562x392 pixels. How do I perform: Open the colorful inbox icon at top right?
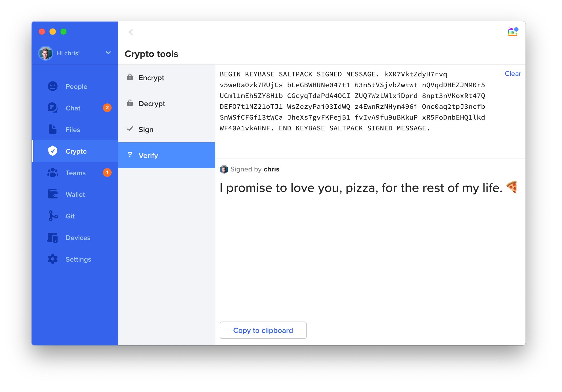513,32
